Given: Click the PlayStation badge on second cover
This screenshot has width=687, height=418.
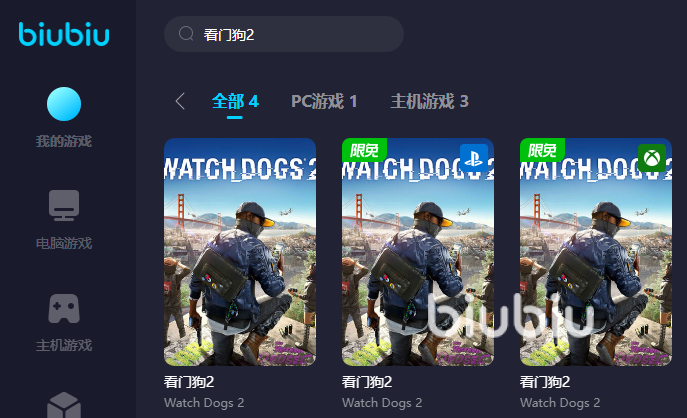Looking at the screenshot, I should pos(474,158).
